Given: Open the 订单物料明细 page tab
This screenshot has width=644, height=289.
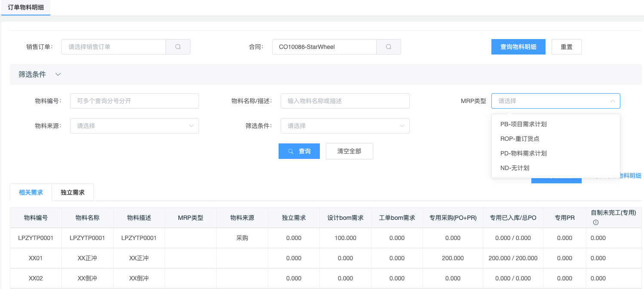Looking at the screenshot, I should 26,7.
